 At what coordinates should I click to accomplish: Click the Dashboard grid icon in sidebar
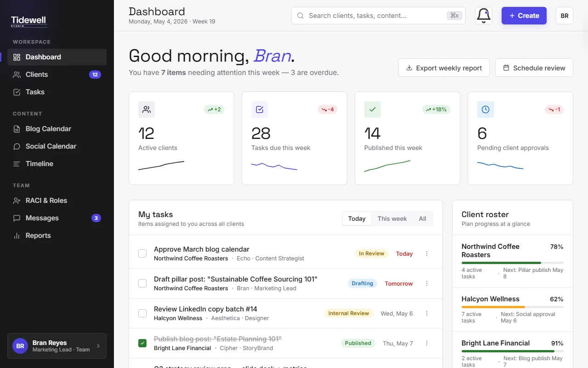(x=17, y=57)
